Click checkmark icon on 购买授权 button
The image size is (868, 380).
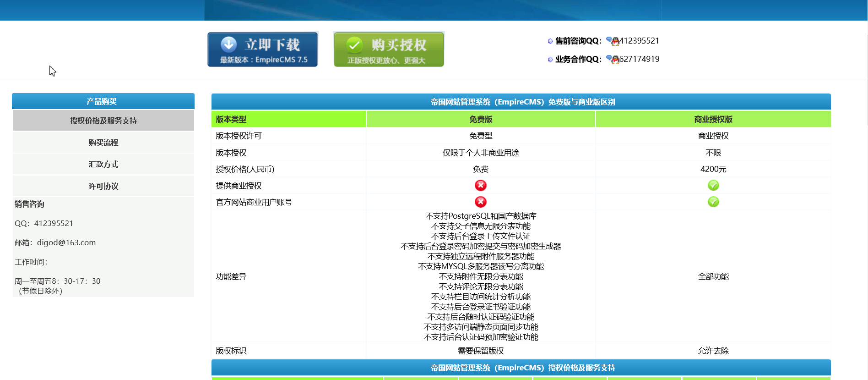(354, 45)
